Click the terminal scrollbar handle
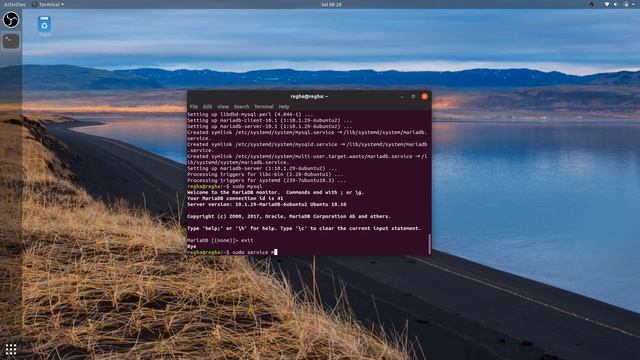The image size is (640, 360). [429, 243]
